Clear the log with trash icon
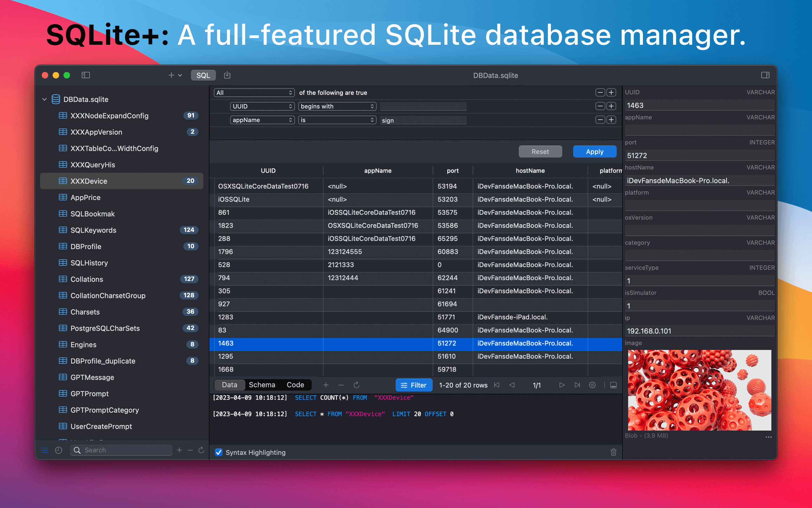 coord(613,452)
